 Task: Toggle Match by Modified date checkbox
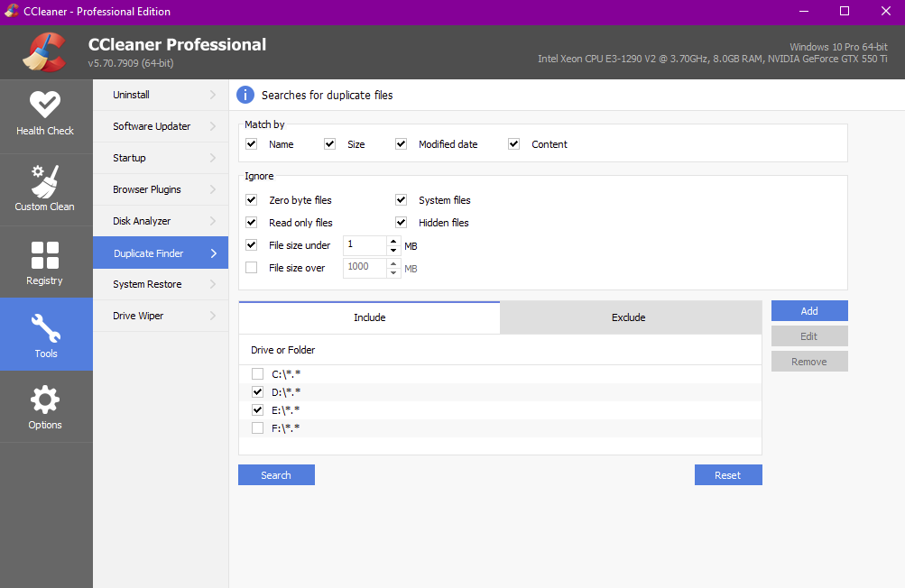point(402,143)
